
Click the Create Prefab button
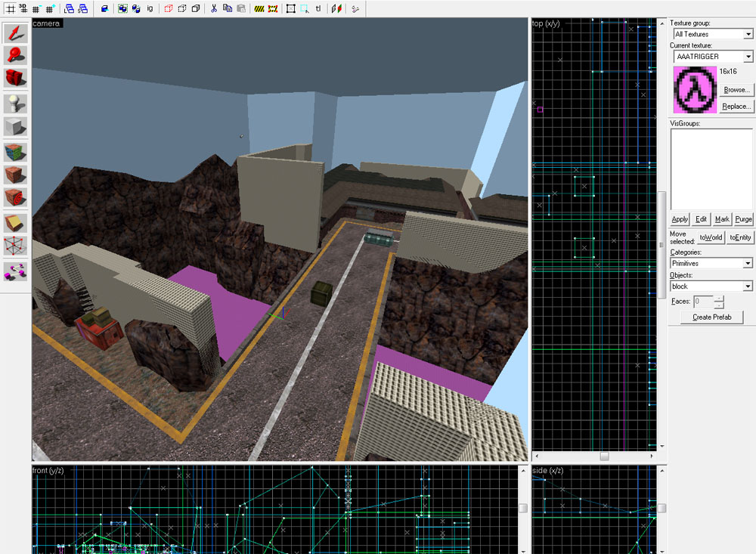pyautogui.click(x=712, y=317)
